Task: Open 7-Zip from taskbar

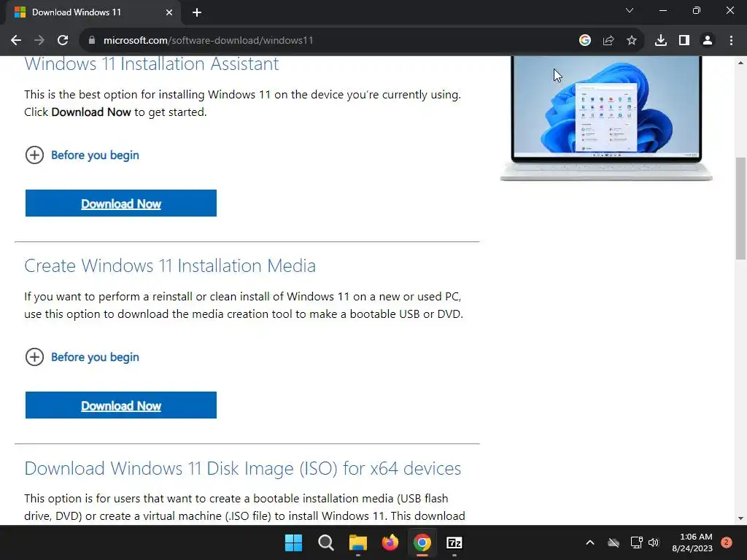Action: [x=454, y=542]
